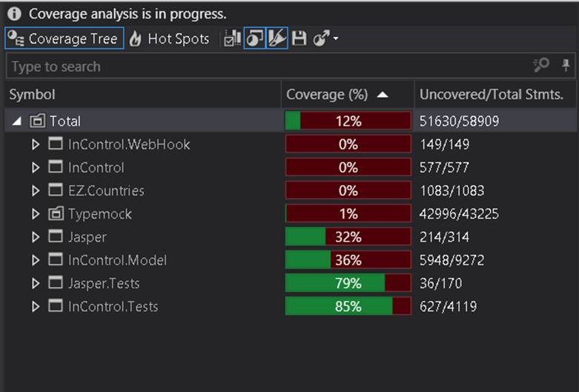Viewport: 579px width, 392px height.
Task: Select the InControl.Model row
Action: pyautogui.click(x=290, y=260)
